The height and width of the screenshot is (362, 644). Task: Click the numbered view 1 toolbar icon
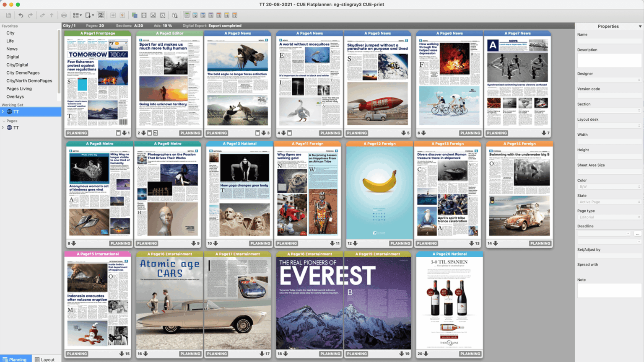pos(187,15)
